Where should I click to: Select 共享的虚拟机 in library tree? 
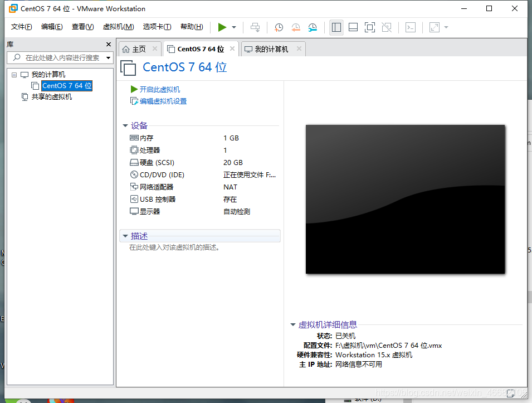tap(52, 97)
